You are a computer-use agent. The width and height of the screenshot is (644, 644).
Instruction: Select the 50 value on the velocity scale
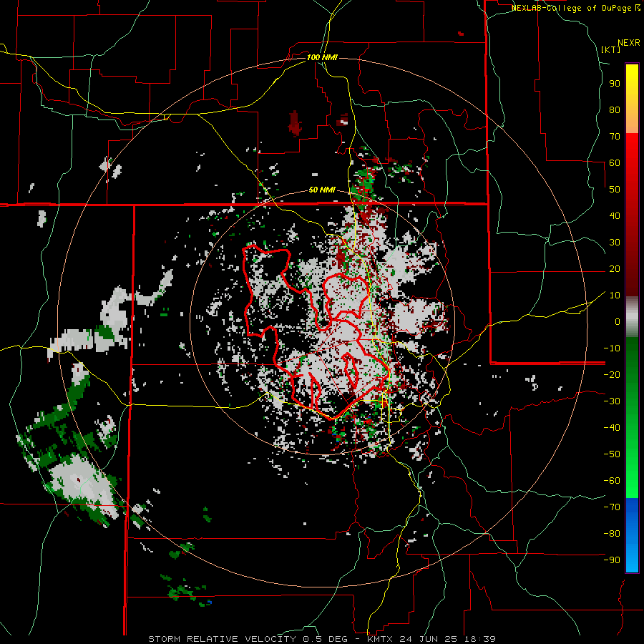615,190
